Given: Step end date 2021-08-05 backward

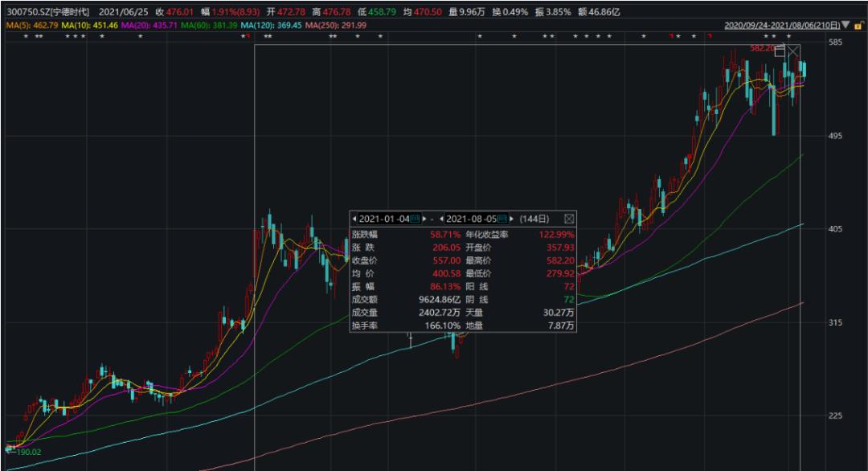Looking at the screenshot, I should pyautogui.click(x=442, y=219).
